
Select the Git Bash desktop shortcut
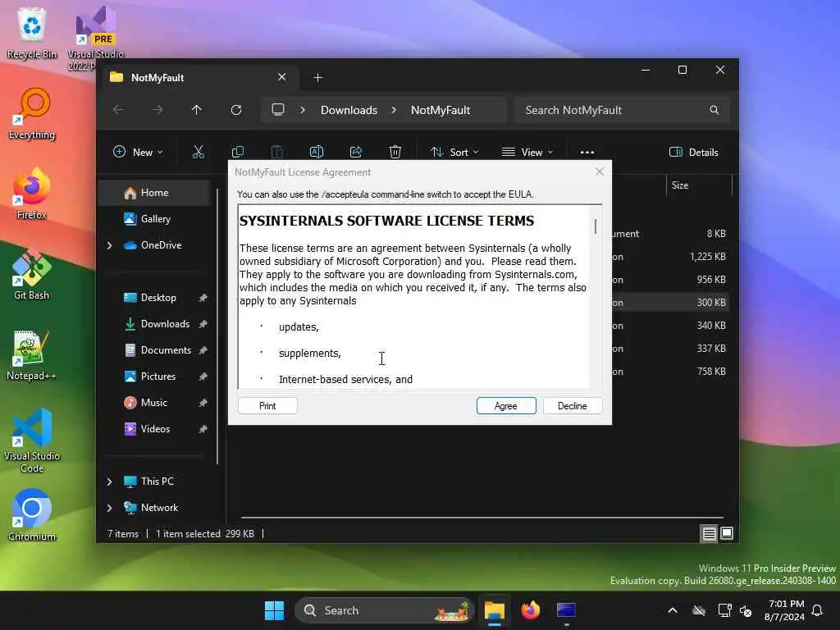click(32, 274)
